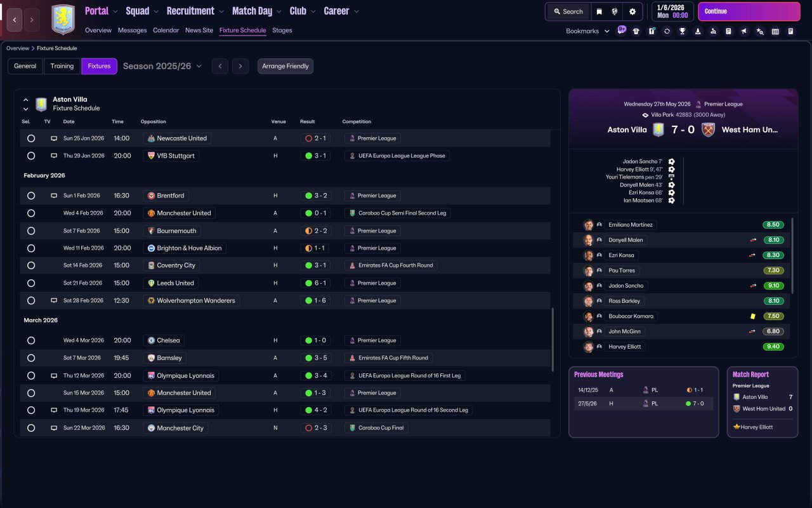Image resolution: width=812 pixels, height=508 pixels.
Task: Click Jadon Sancho's 9.10 rating badge
Action: [773, 286]
